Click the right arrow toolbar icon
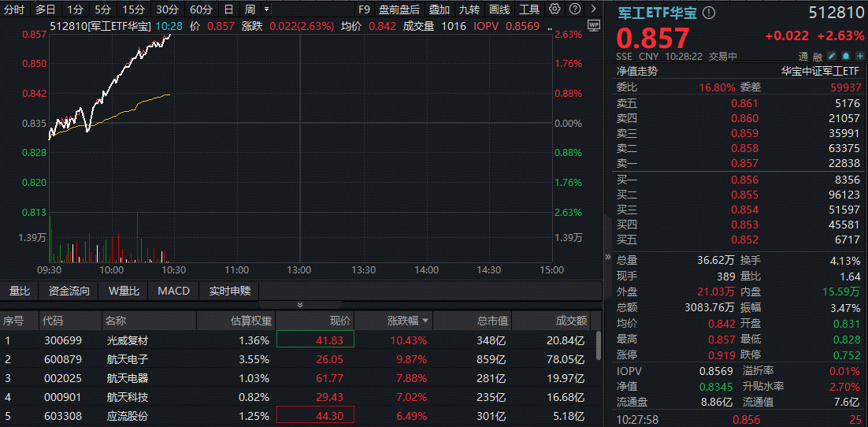 (592, 9)
